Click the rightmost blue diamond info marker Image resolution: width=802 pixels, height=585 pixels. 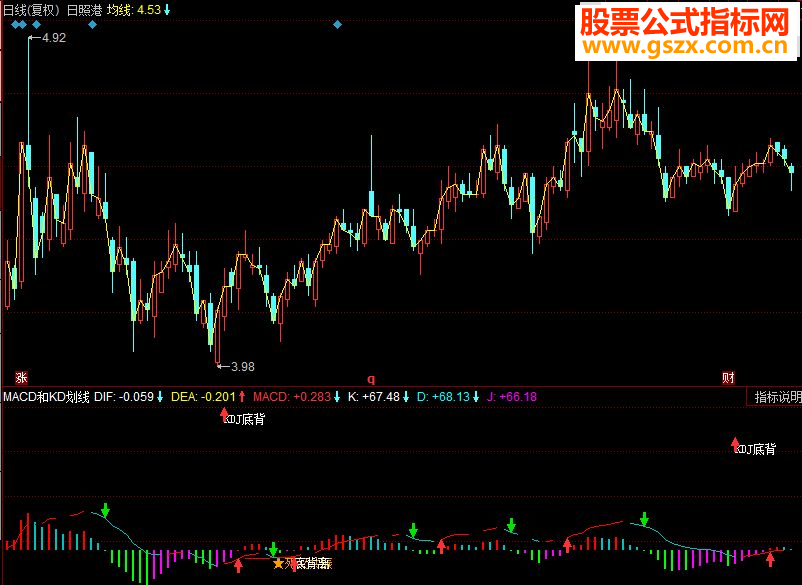pyautogui.click(x=338, y=25)
